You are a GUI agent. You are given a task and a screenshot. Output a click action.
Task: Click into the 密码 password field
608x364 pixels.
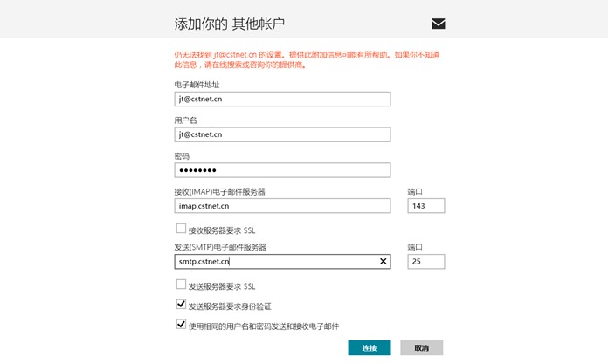click(x=282, y=170)
